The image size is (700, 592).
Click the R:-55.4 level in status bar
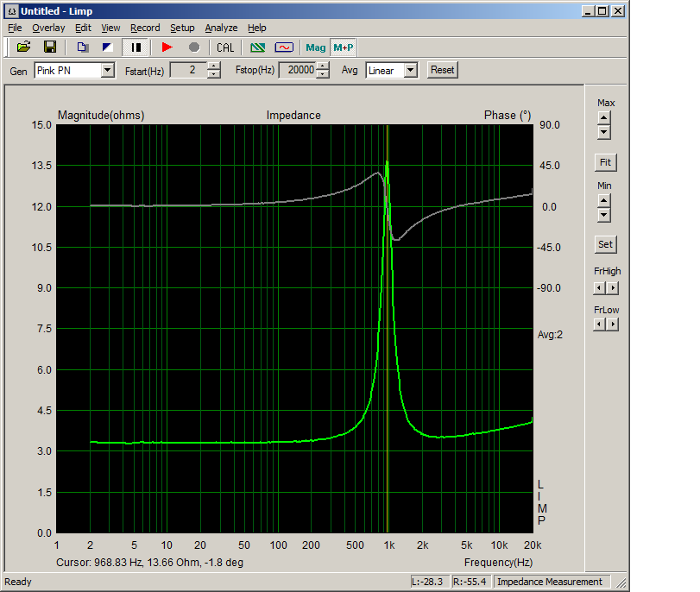[x=470, y=582]
